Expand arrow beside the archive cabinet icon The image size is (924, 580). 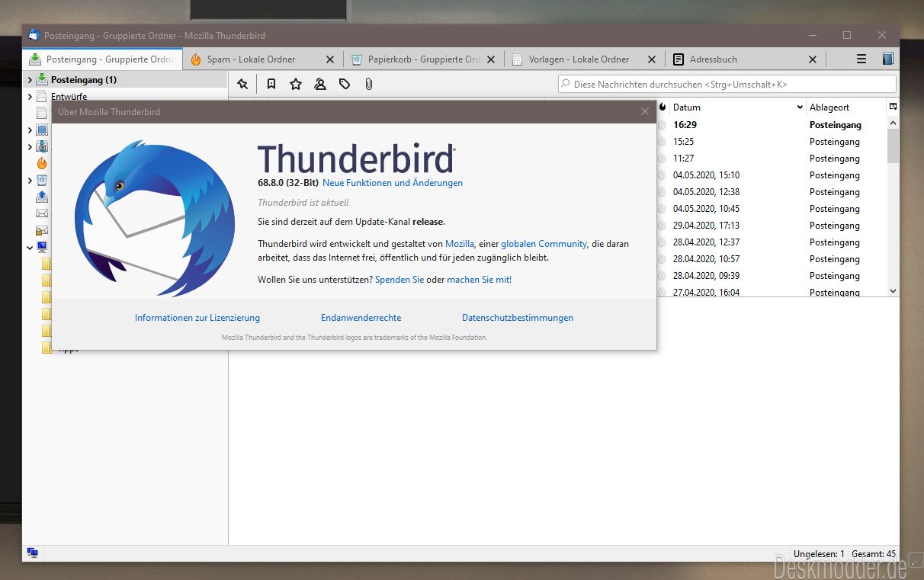click(30, 146)
